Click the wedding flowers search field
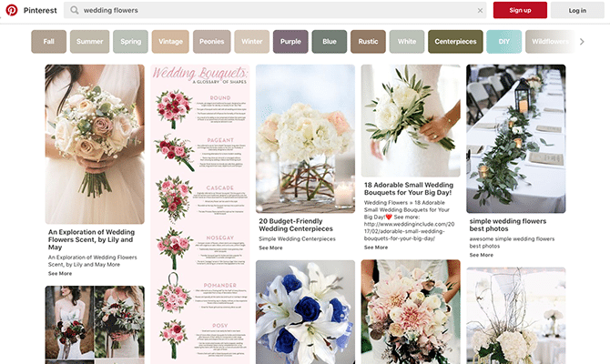 tap(275, 10)
